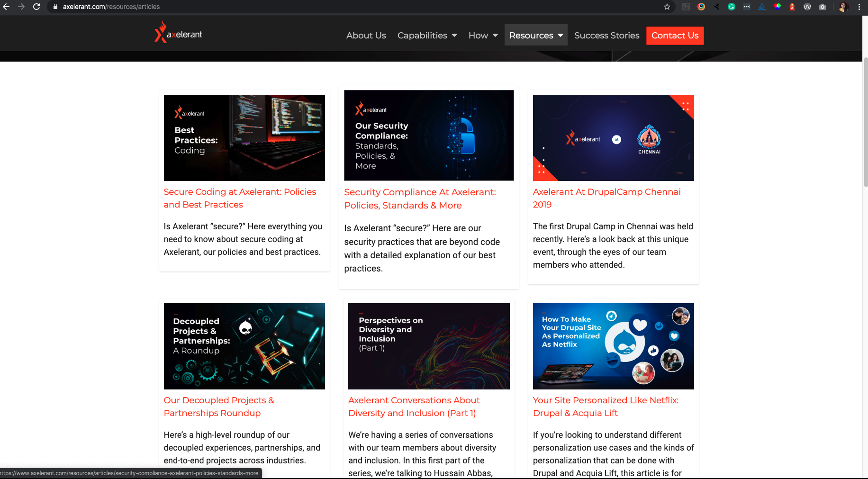Open Axelerant At DrupalCamp Chennai 2019 link
The height and width of the screenshot is (479, 868).
coord(606,198)
